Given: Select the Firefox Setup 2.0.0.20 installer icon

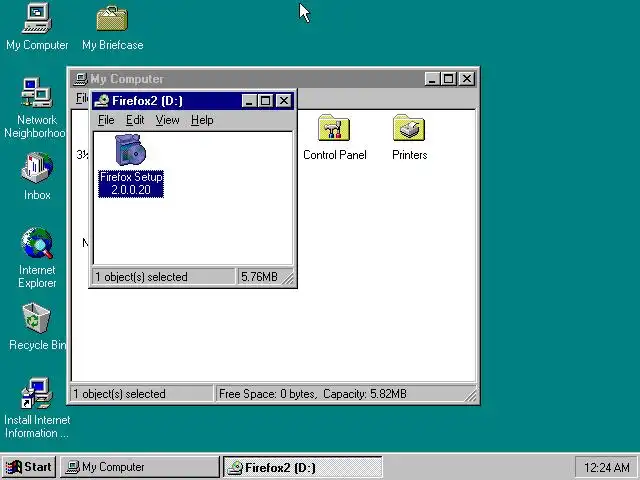Looking at the screenshot, I should click(131, 150).
